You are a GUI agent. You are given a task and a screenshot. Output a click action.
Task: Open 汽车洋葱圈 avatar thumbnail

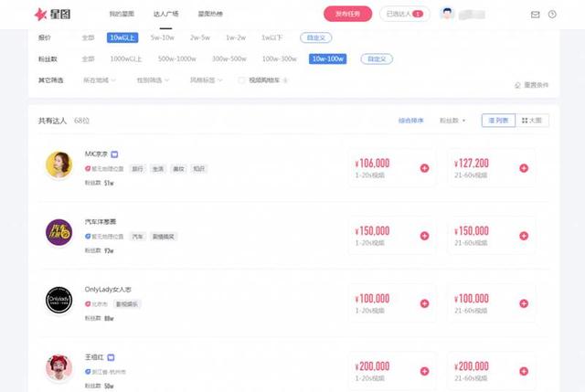pos(58,232)
